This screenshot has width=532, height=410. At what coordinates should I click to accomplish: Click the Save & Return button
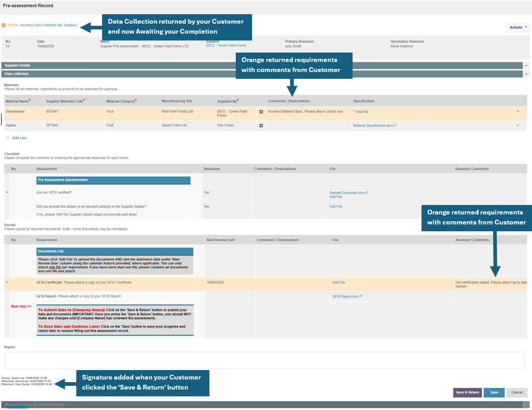pyautogui.click(x=467, y=392)
